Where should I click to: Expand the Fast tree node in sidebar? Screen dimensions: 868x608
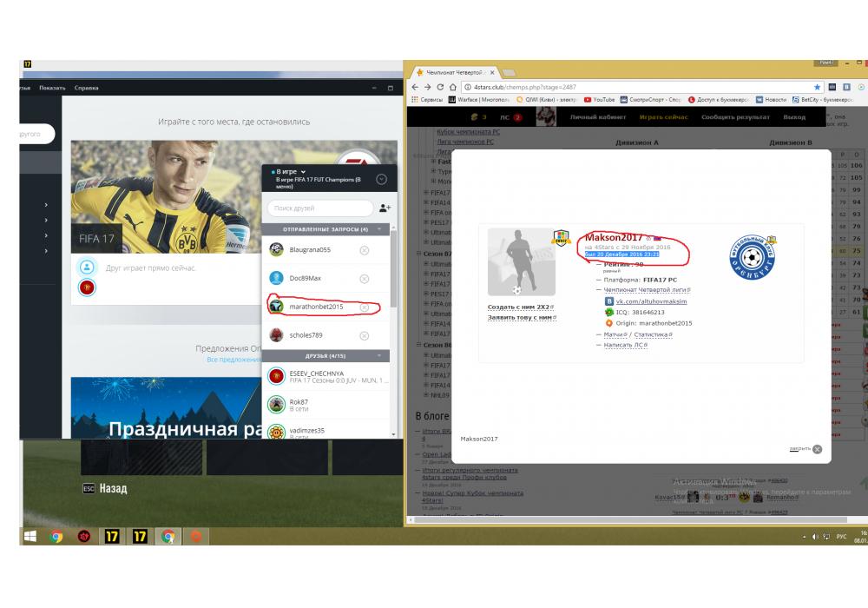click(433, 162)
